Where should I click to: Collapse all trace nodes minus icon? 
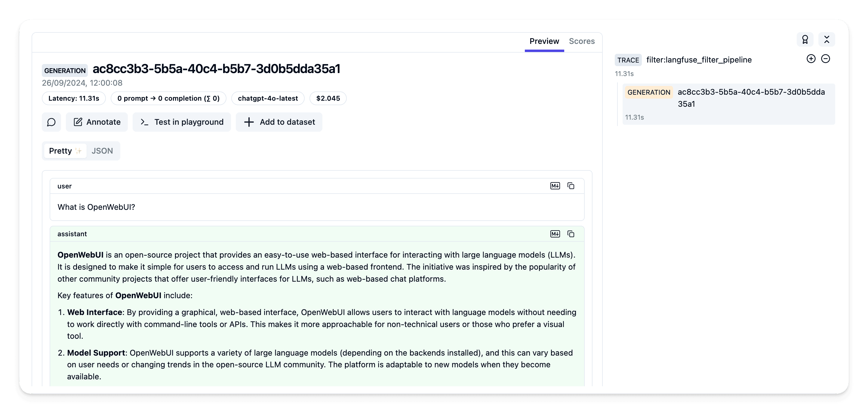[826, 59]
